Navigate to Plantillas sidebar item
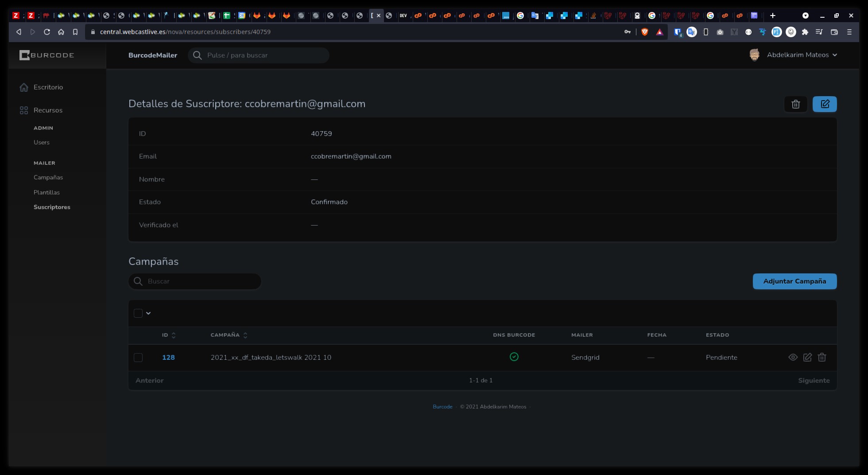Viewport: 868px width, 475px height. click(x=46, y=192)
